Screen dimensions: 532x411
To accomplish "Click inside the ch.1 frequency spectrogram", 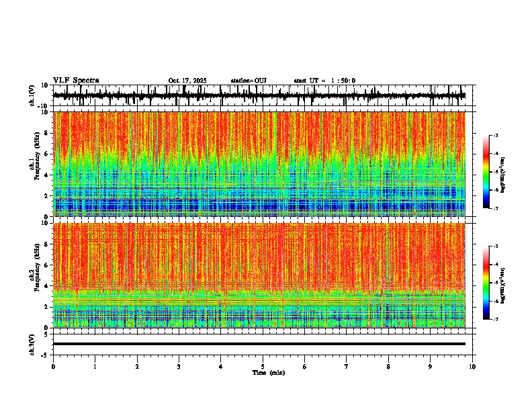I will click(259, 164).
